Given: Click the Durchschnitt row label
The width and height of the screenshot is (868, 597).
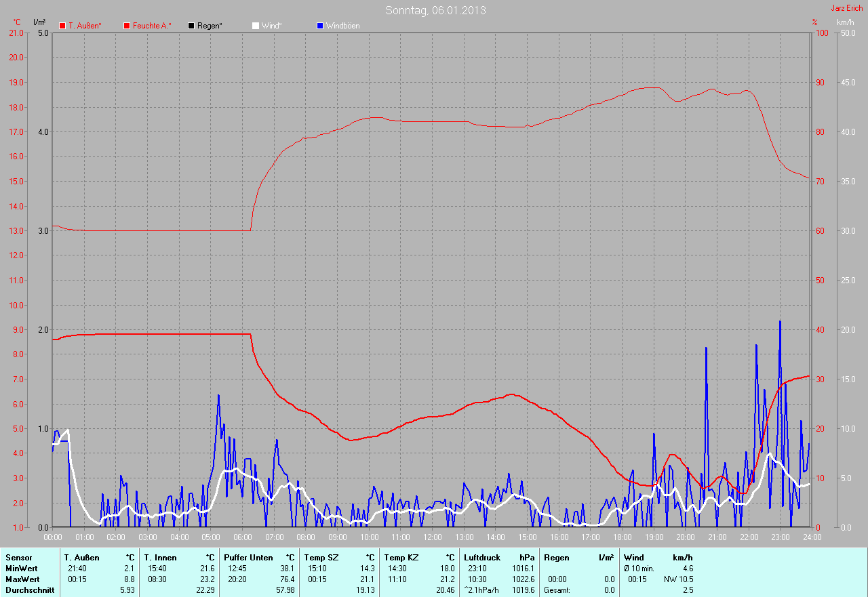Looking at the screenshot, I should click(29, 590).
